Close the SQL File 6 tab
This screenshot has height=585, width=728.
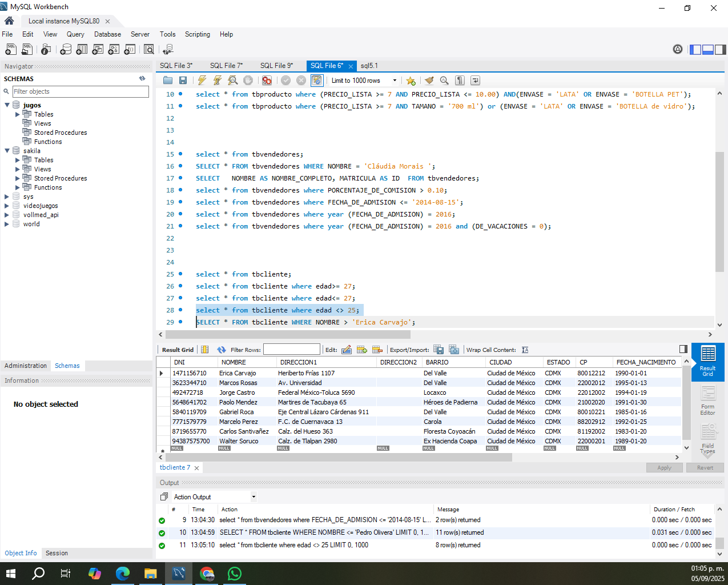(x=351, y=66)
